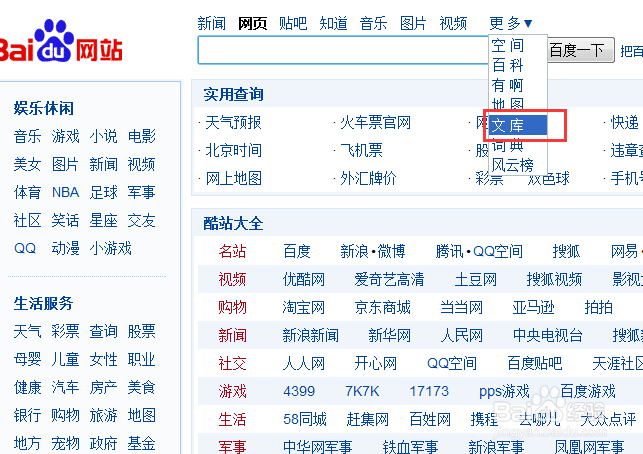Open the 网上地图 link
Screen dimensions: 643x454
click(x=233, y=178)
